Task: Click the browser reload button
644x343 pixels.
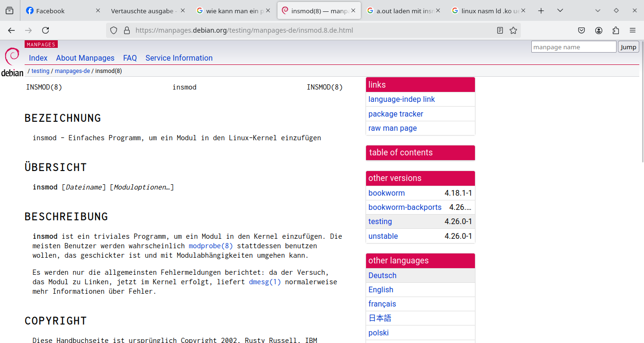Action: [45, 30]
